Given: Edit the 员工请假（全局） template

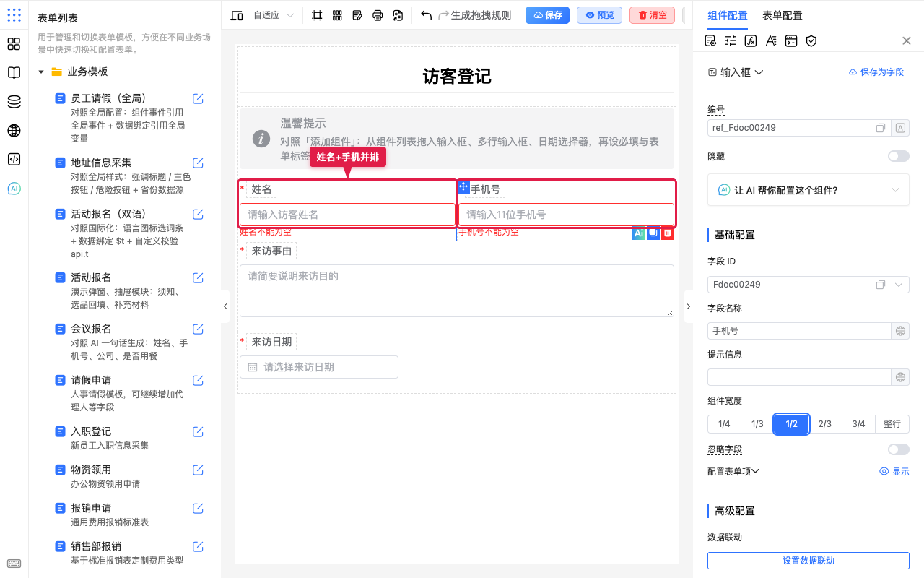Looking at the screenshot, I should 198,98.
